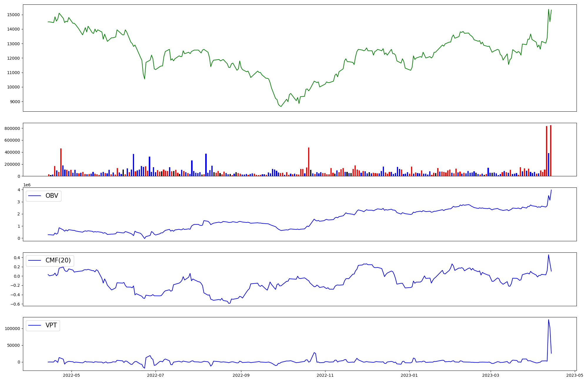Click the blue OBV legend line sample
588x382 pixels.
coord(35,196)
